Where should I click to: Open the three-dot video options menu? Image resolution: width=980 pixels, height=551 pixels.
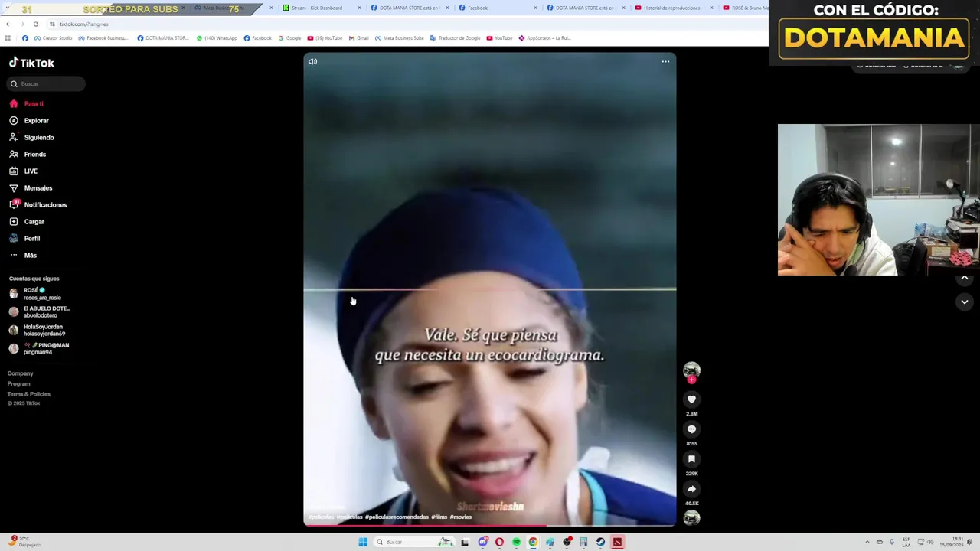(x=665, y=61)
